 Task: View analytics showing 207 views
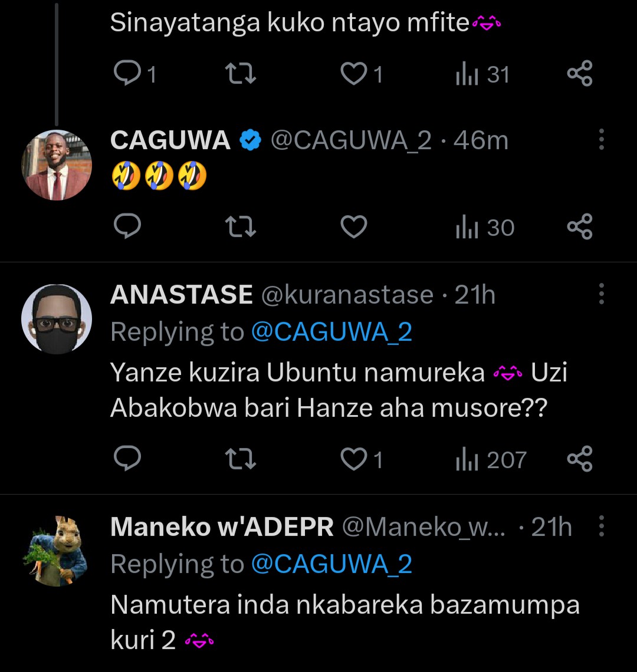[491, 460]
